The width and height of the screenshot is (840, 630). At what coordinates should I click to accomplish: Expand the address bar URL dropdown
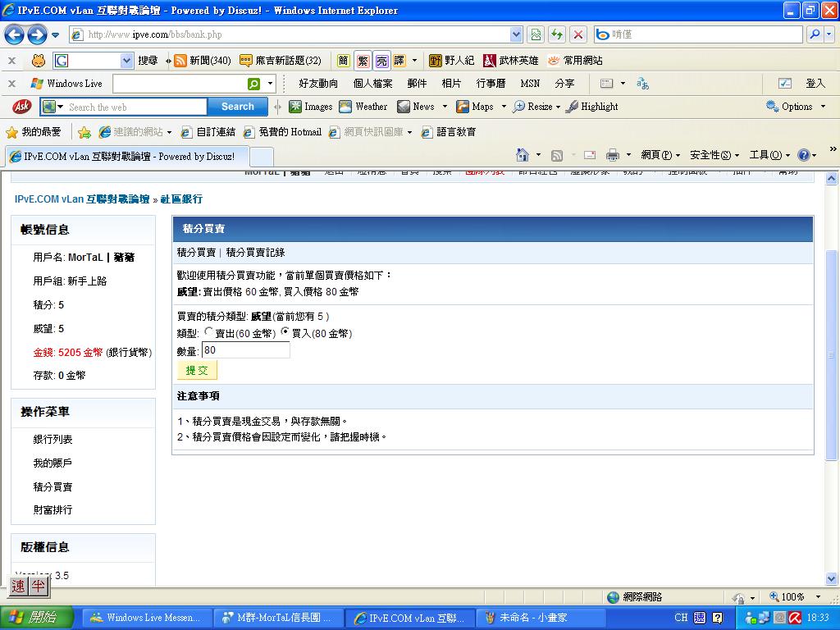516,34
